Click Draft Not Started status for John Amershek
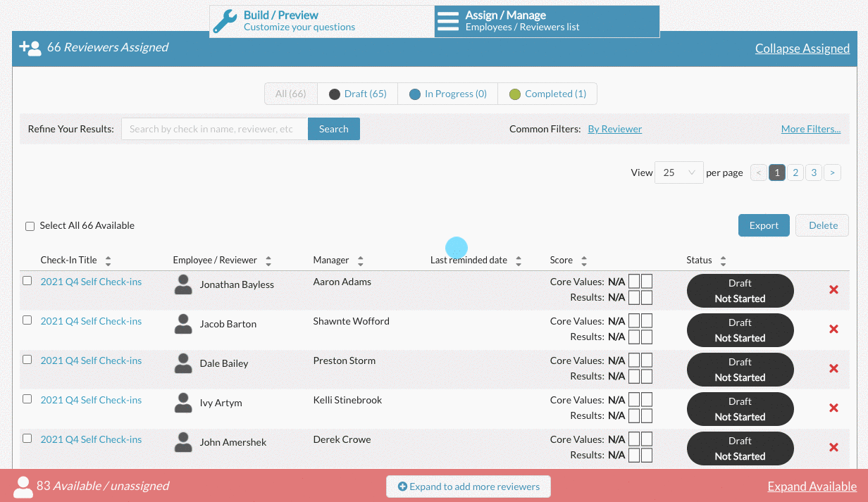The width and height of the screenshot is (868, 502). pos(740,448)
